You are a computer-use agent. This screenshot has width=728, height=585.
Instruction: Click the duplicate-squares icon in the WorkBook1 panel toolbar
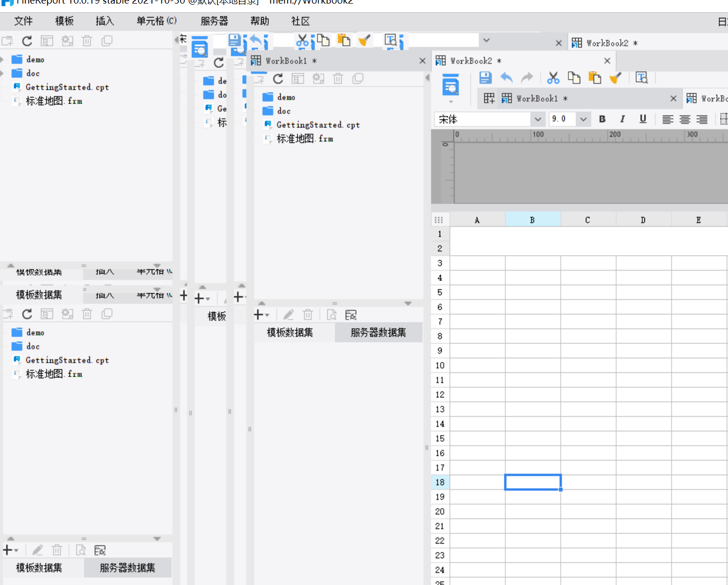tap(358, 78)
